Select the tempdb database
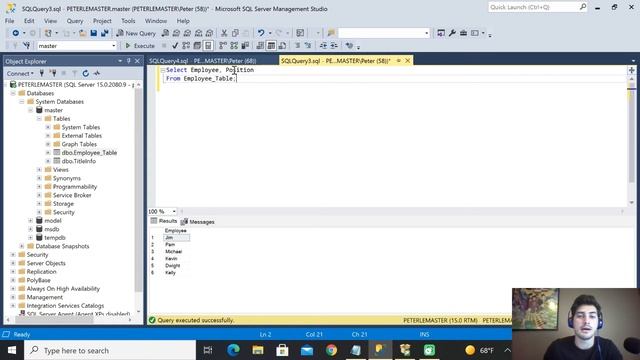The width and height of the screenshot is (640, 360). pyautogui.click(x=55, y=238)
